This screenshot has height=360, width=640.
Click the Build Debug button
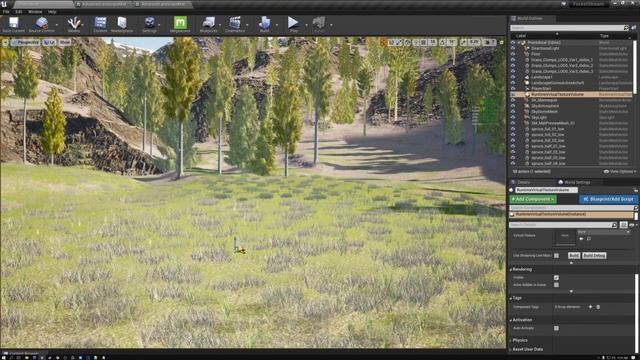(x=594, y=256)
